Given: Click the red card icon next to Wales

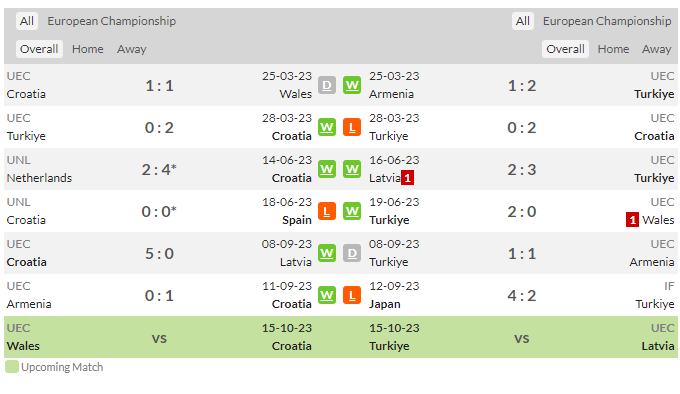Looking at the screenshot, I should click(x=632, y=220).
